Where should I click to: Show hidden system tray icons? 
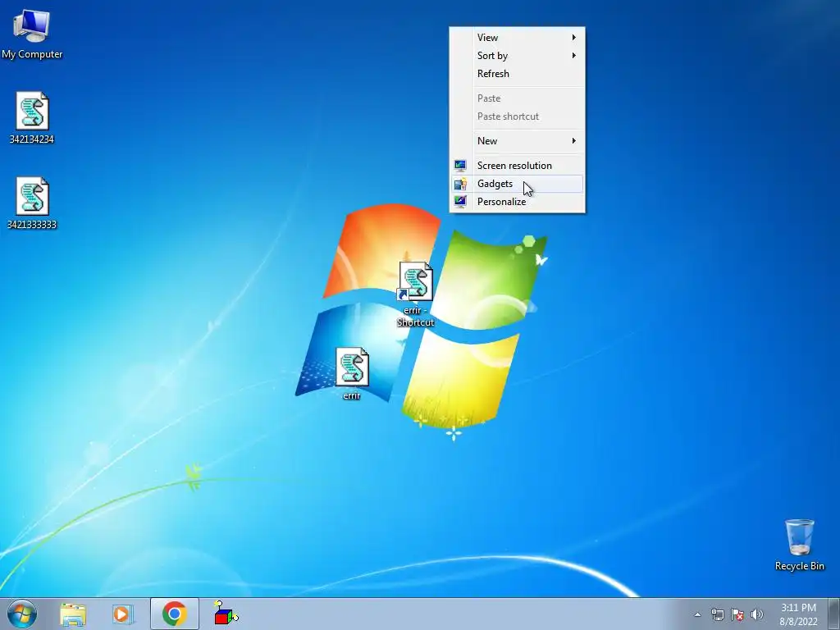697,614
